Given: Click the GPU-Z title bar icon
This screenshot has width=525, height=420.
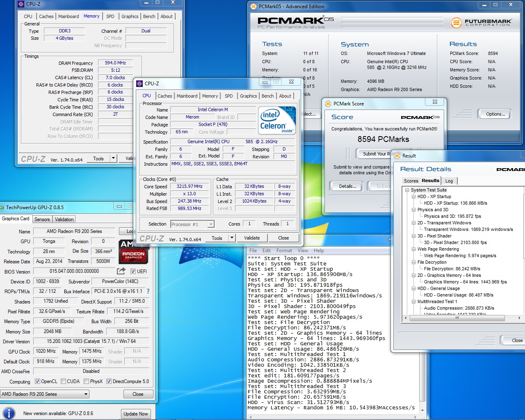Looking at the screenshot, I should [x=2, y=208].
